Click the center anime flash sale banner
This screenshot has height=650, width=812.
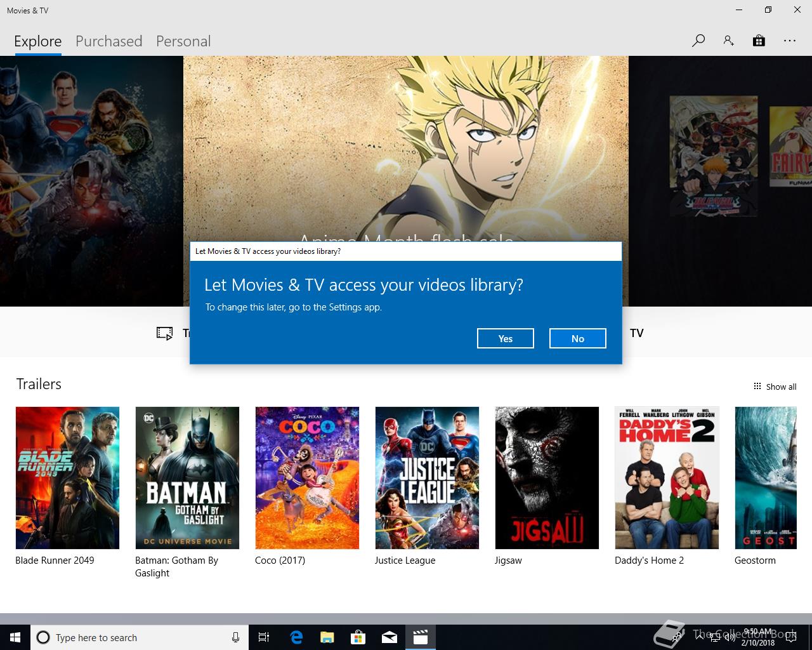tap(406, 149)
